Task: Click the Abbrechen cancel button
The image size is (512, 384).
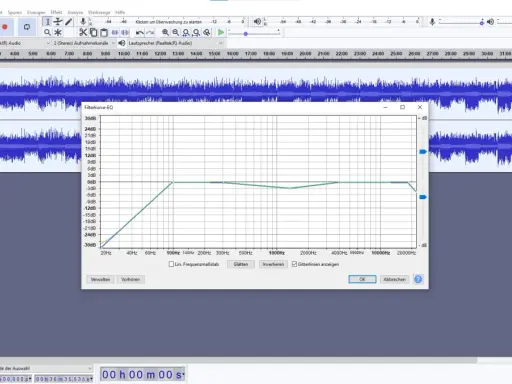Action: coord(395,279)
